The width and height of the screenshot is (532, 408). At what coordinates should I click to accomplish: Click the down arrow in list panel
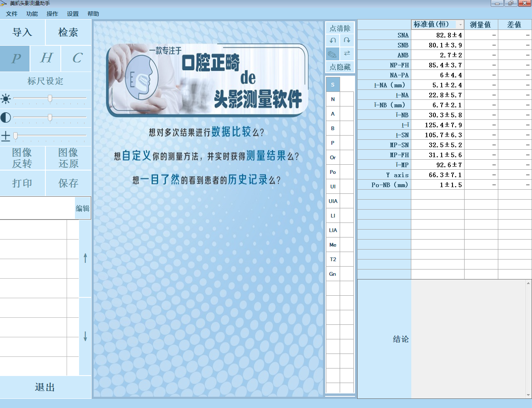(x=85, y=336)
